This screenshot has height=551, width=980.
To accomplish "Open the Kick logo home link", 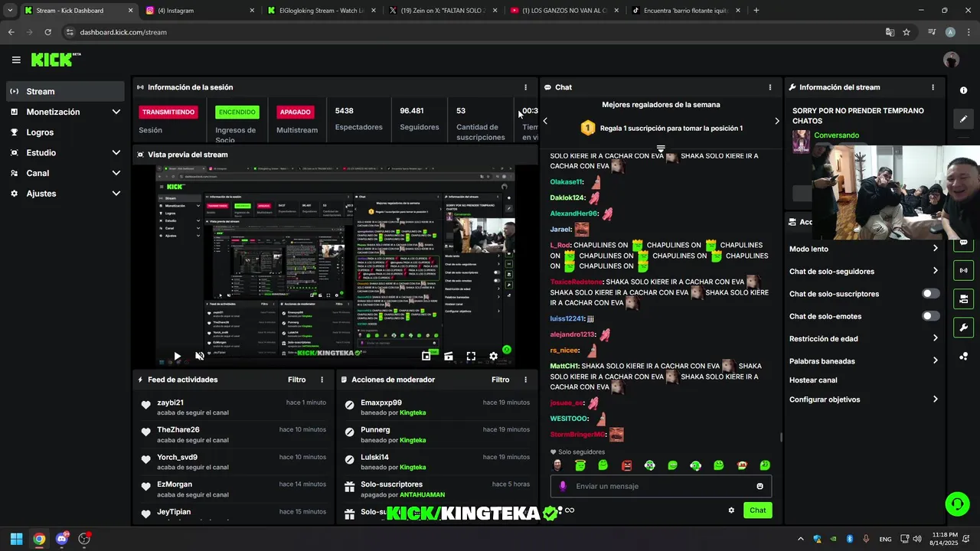I will point(55,60).
